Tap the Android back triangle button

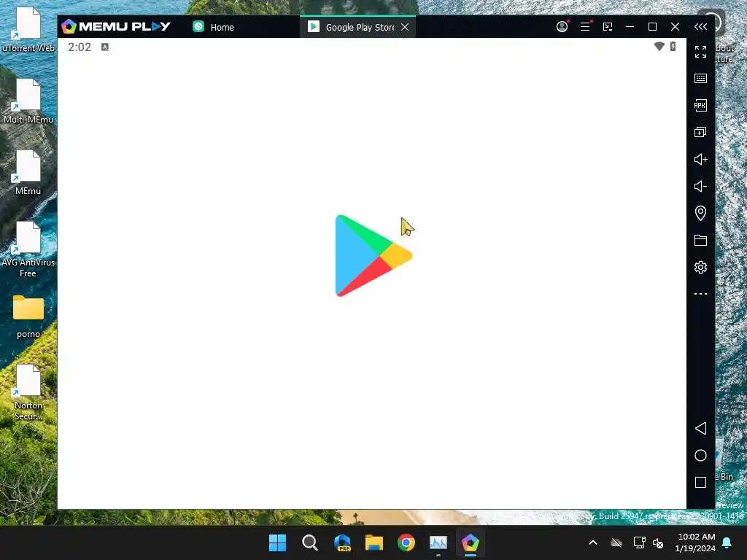(700, 428)
